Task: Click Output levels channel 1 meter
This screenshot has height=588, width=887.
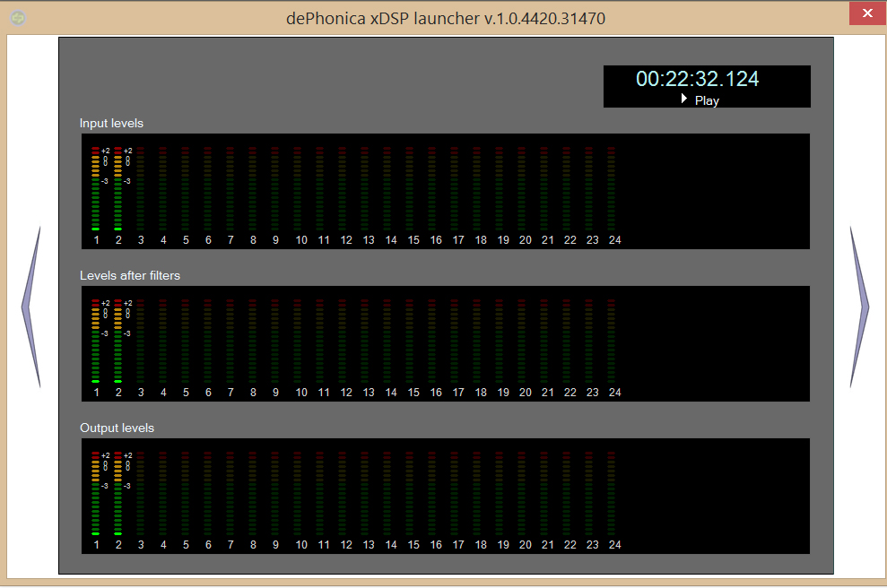Action: pos(96,493)
